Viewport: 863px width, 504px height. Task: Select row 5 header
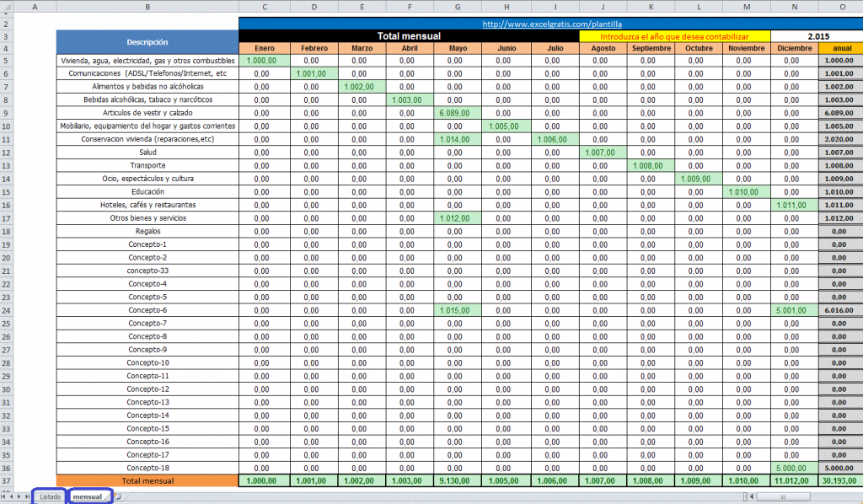(6, 61)
